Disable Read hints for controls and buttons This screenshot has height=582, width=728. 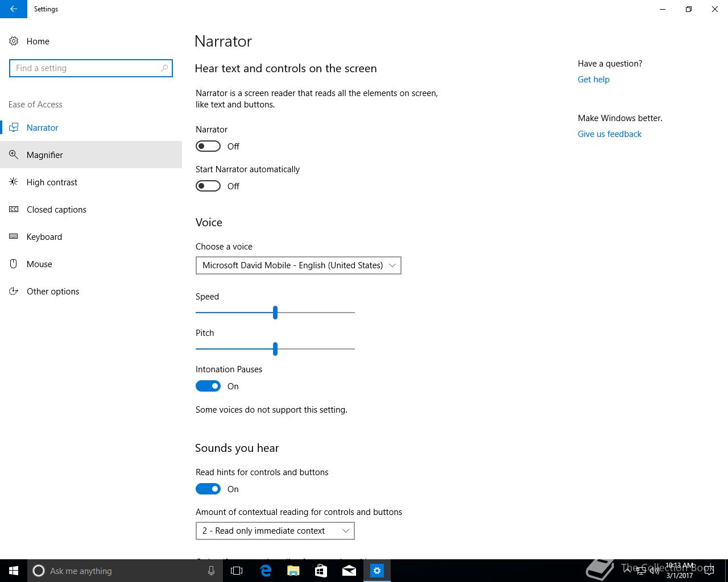point(208,489)
